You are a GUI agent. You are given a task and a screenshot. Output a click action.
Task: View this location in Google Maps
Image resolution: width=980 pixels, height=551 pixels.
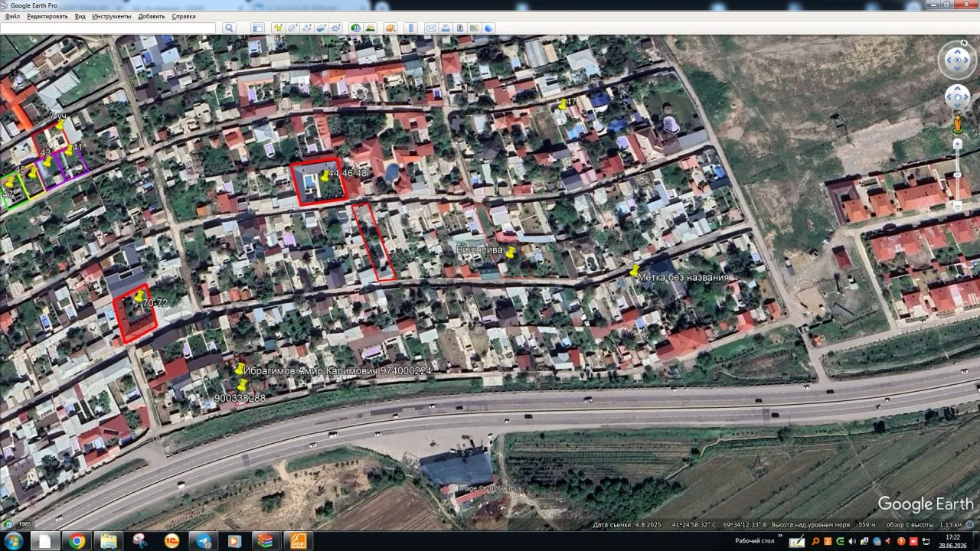[x=475, y=28]
